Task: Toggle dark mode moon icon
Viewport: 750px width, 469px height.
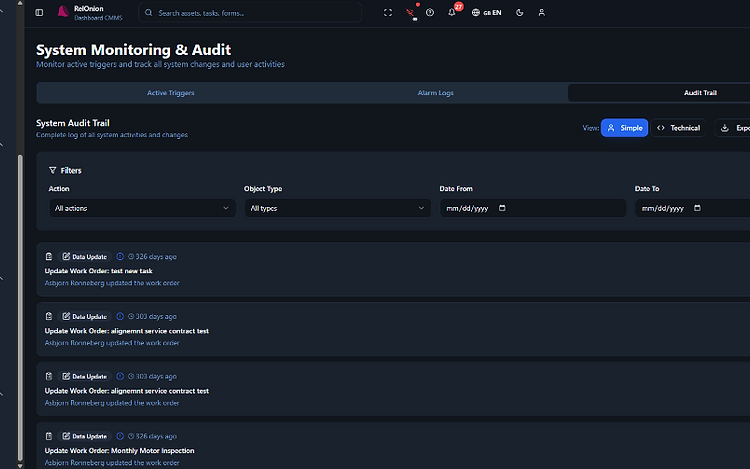Action: click(x=519, y=12)
